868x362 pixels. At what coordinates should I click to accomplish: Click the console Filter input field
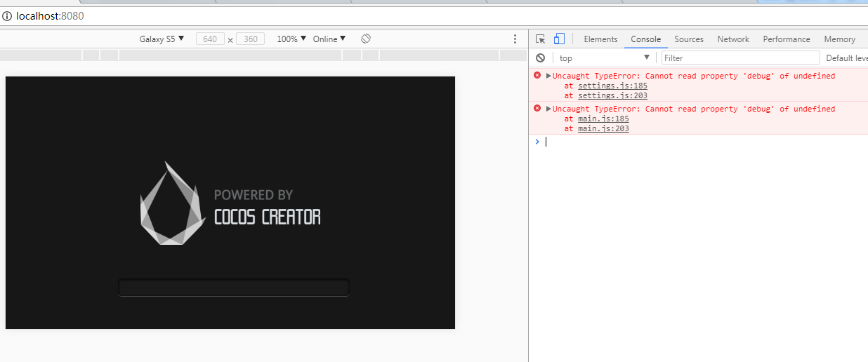[741, 58]
